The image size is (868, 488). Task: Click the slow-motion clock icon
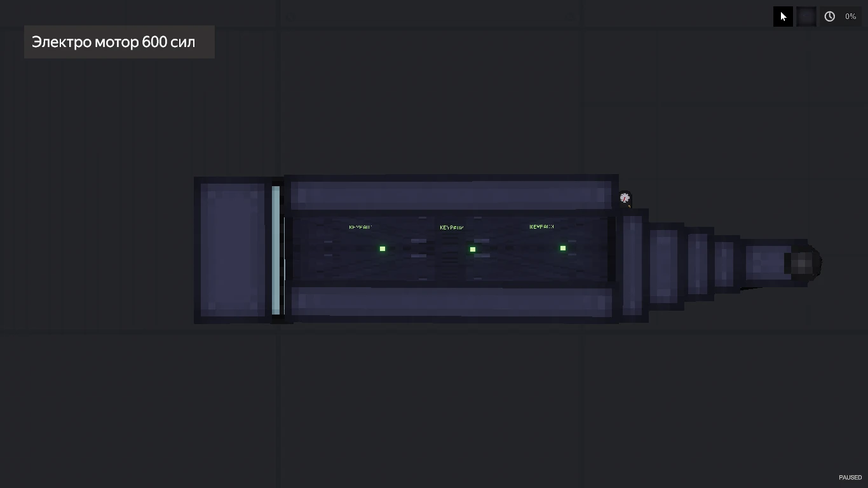(830, 17)
